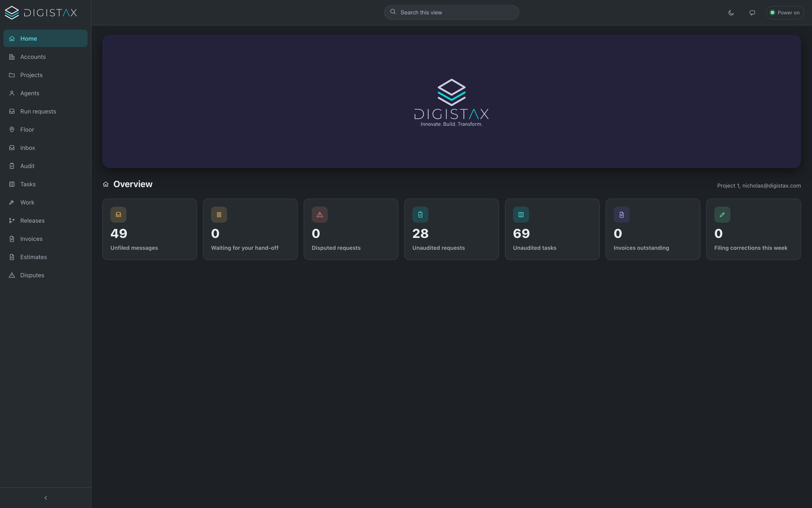
Task: Click the Unaudited tasks columns icon
Action: (x=521, y=215)
